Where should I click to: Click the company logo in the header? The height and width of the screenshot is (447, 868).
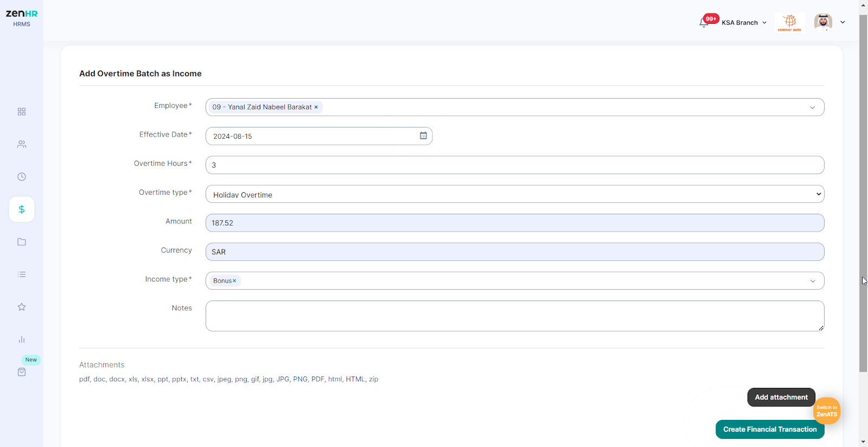pos(790,22)
